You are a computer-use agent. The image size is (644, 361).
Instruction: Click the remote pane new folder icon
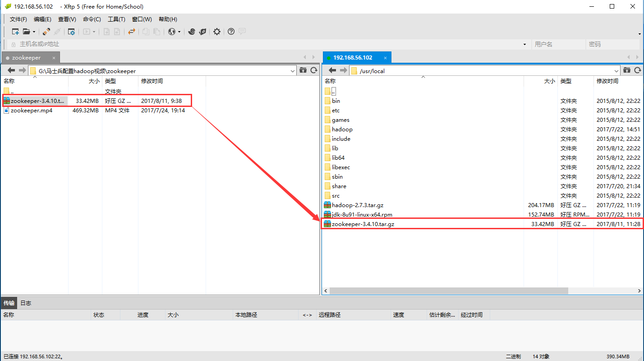(x=627, y=70)
